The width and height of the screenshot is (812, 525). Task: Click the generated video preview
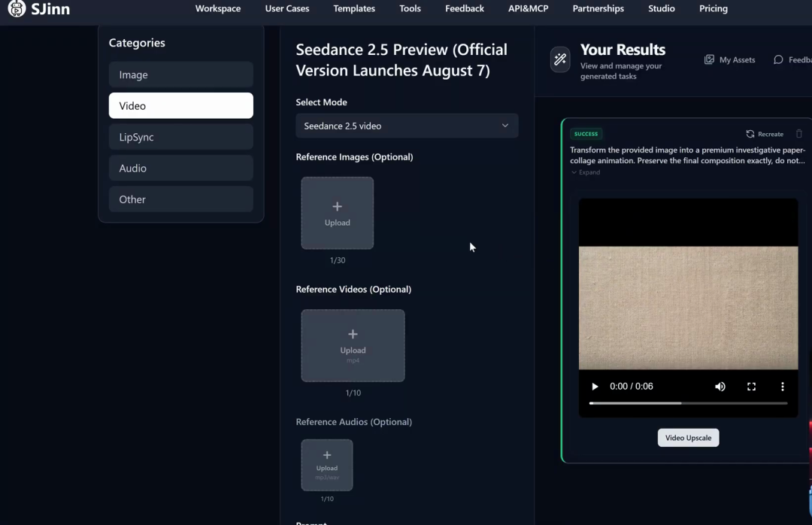click(x=688, y=308)
